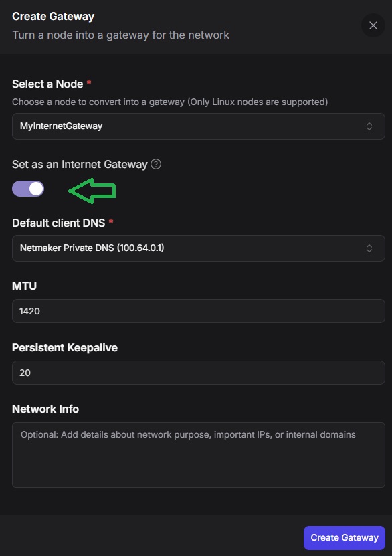Image resolution: width=392 pixels, height=556 pixels.
Task: Click the chevron arrows in the DNS selector
Action: pyautogui.click(x=369, y=248)
